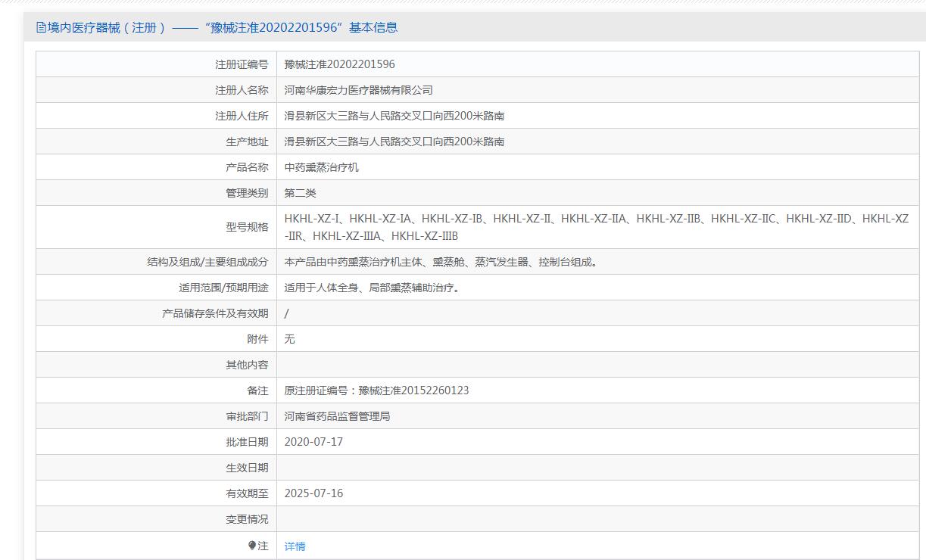
Task: Click the lightbulb icon next to 注
Action: coord(252,546)
